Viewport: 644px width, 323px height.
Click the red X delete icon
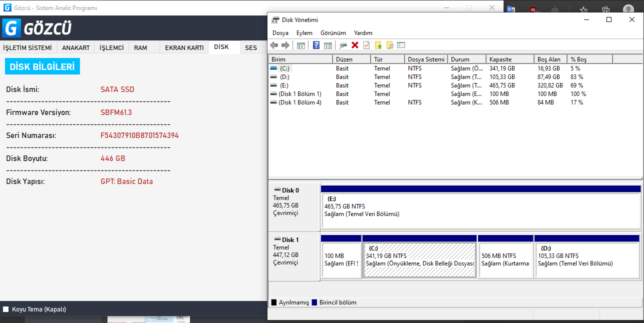pyautogui.click(x=355, y=45)
